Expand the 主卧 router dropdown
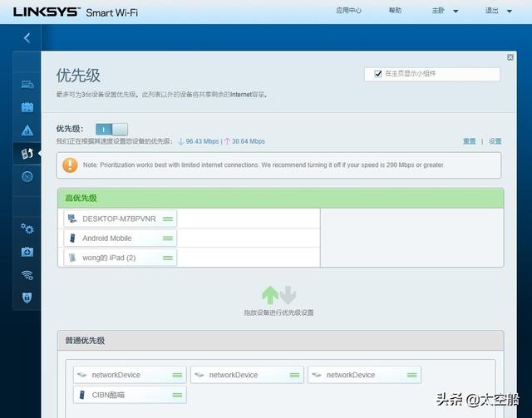The height and width of the screenshot is (418, 532). pyautogui.click(x=445, y=11)
